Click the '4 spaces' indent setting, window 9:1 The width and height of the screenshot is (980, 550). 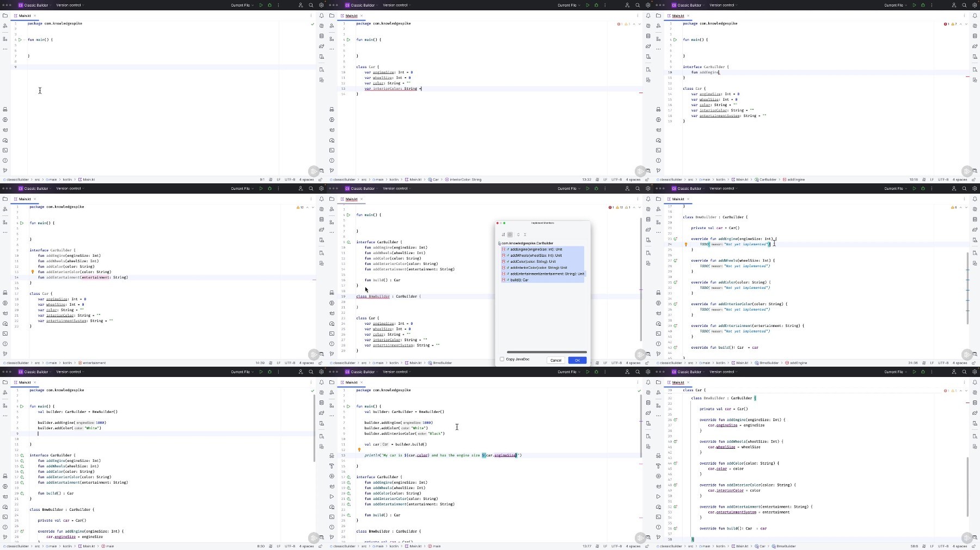307,180
